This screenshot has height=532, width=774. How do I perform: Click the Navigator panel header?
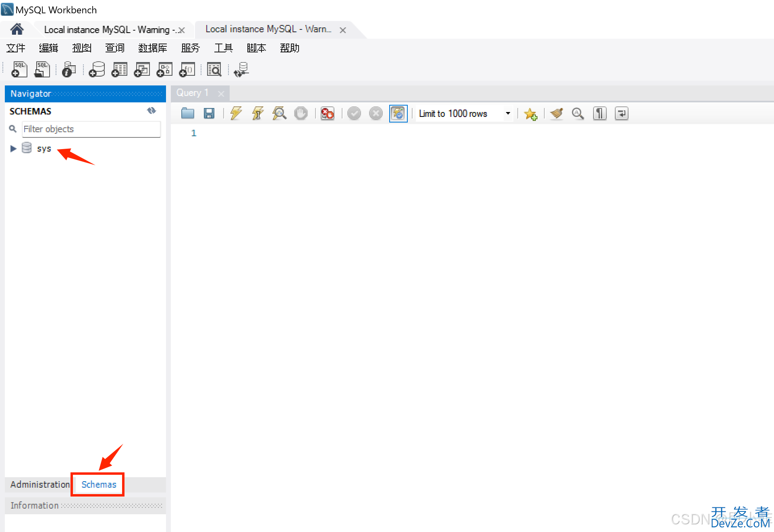[x=85, y=94]
